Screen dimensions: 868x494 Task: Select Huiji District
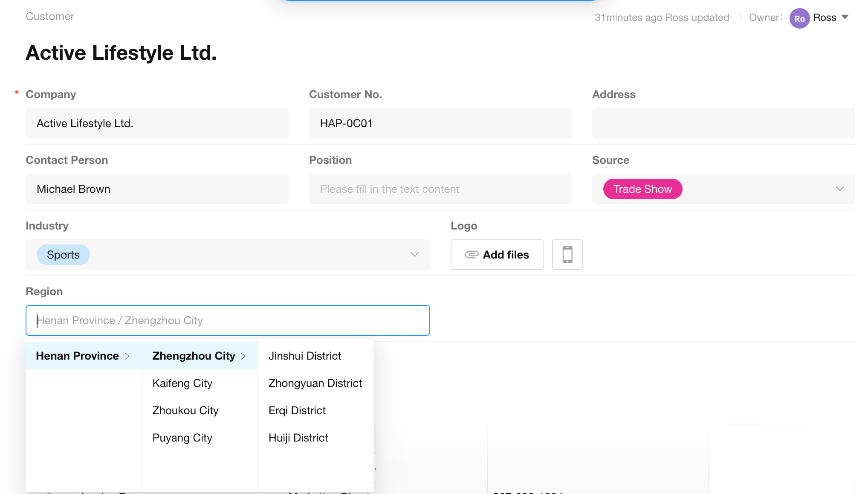coord(298,438)
